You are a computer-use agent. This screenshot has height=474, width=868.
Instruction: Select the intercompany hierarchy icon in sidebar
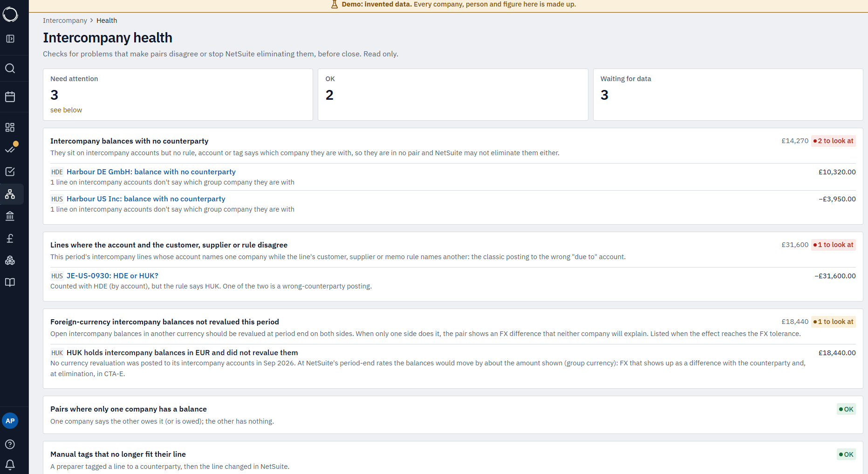point(10,194)
